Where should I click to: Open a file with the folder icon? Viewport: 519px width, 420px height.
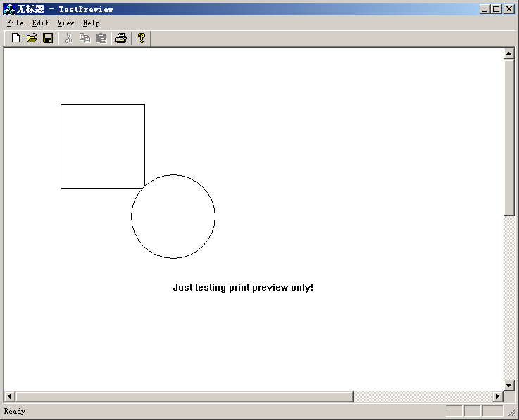[x=32, y=38]
